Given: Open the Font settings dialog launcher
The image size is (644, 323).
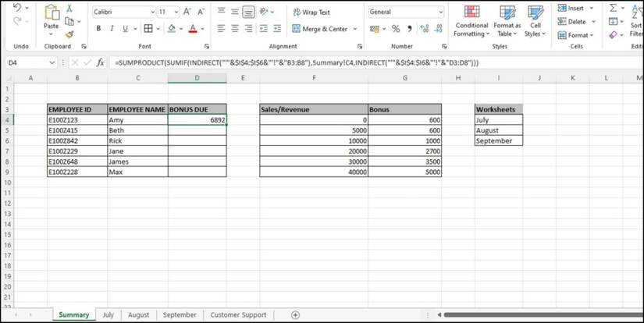Looking at the screenshot, I should (x=207, y=46).
